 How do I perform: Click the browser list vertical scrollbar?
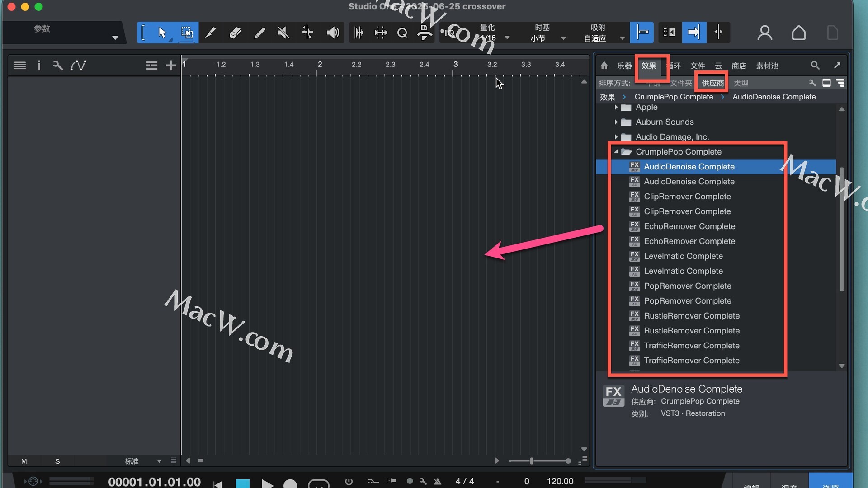(842, 230)
